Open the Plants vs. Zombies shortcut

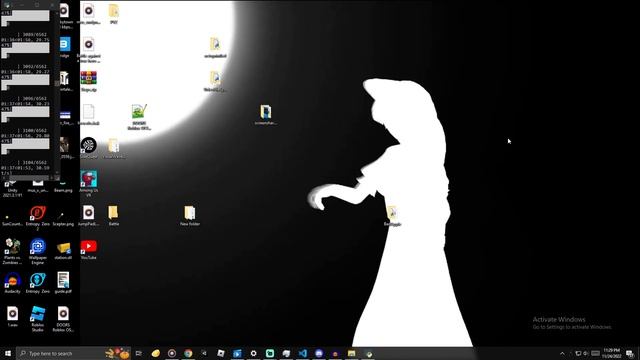(12, 251)
